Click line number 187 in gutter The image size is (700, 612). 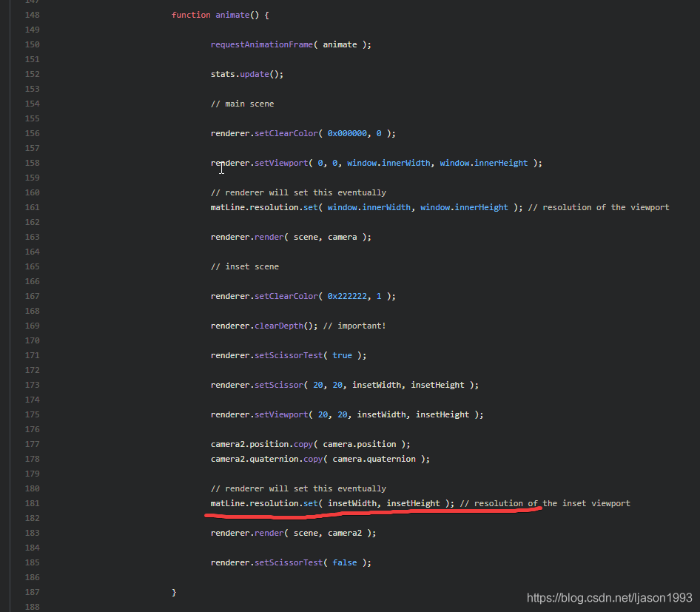pos(32,592)
